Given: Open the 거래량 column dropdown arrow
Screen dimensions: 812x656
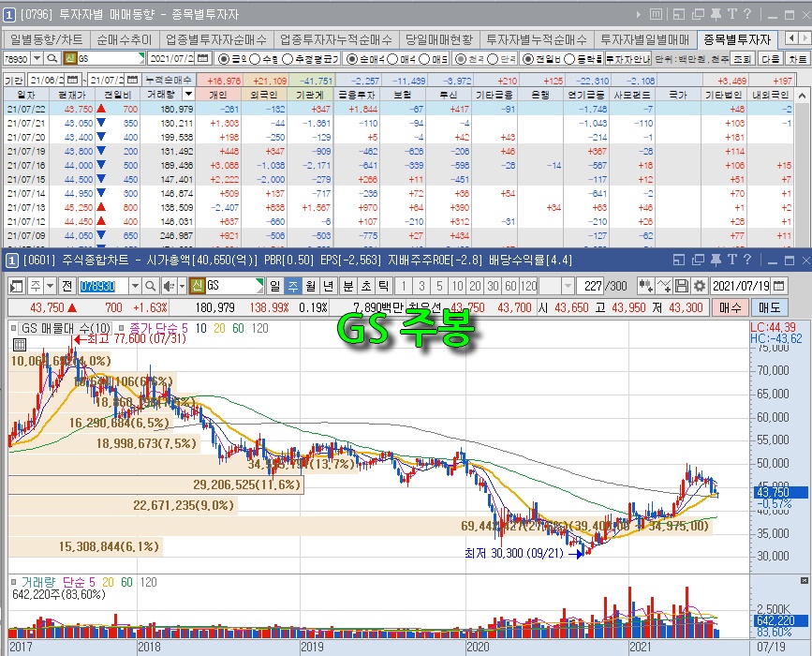Looking at the screenshot, I should pyautogui.click(x=188, y=95).
